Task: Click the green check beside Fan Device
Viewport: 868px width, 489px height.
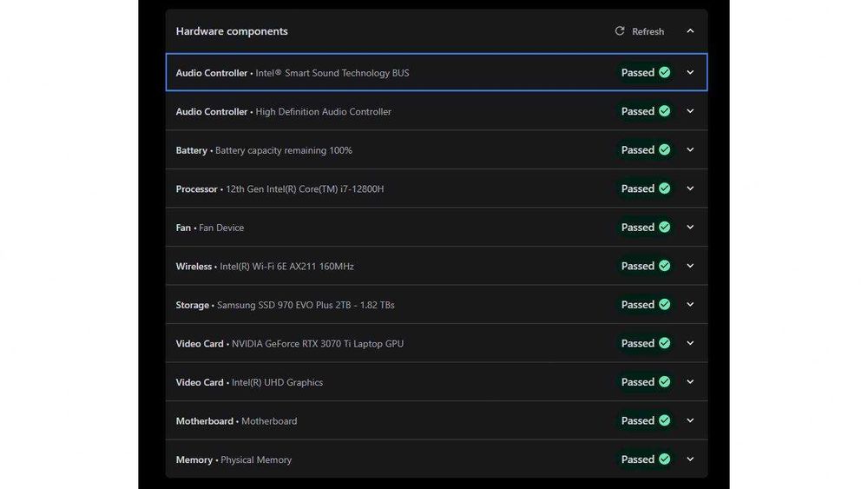Action: (665, 228)
